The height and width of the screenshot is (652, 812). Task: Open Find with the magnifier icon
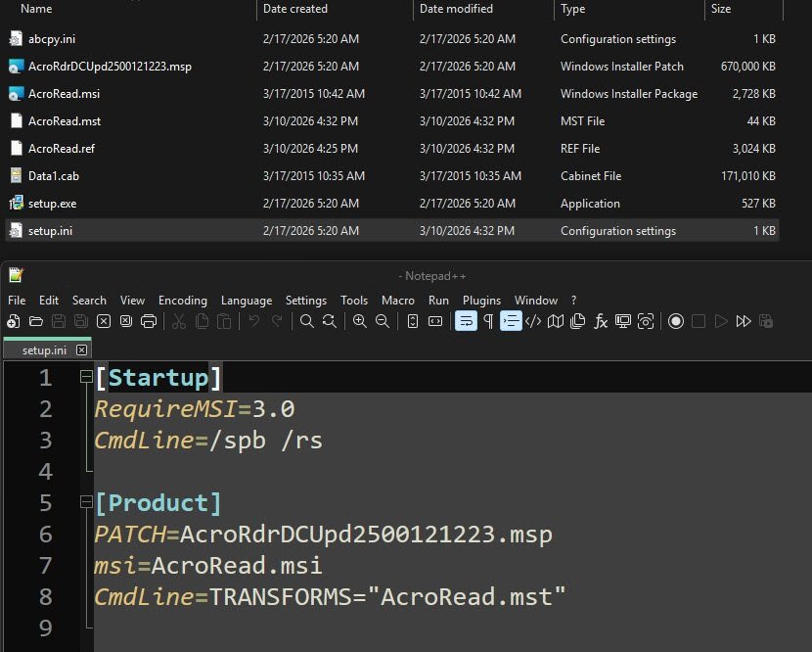[x=306, y=321]
